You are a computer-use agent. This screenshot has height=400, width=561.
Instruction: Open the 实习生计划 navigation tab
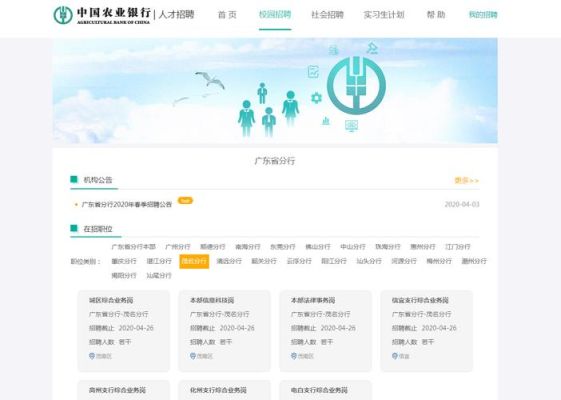[x=384, y=15]
